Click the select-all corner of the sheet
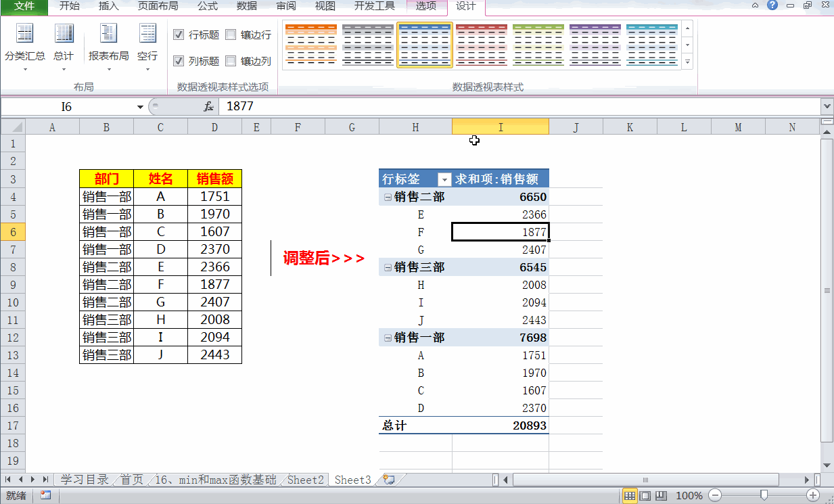The width and height of the screenshot is (834, 504). 13,127
